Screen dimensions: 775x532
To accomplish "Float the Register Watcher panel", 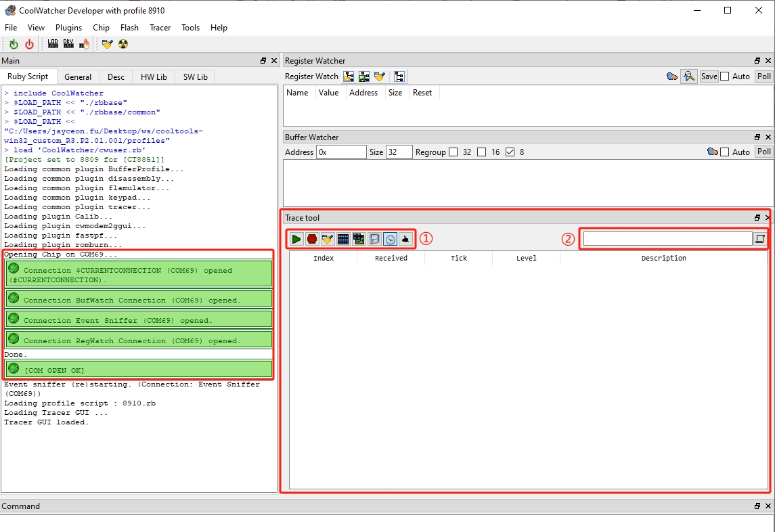I will [x=757, y=61].
